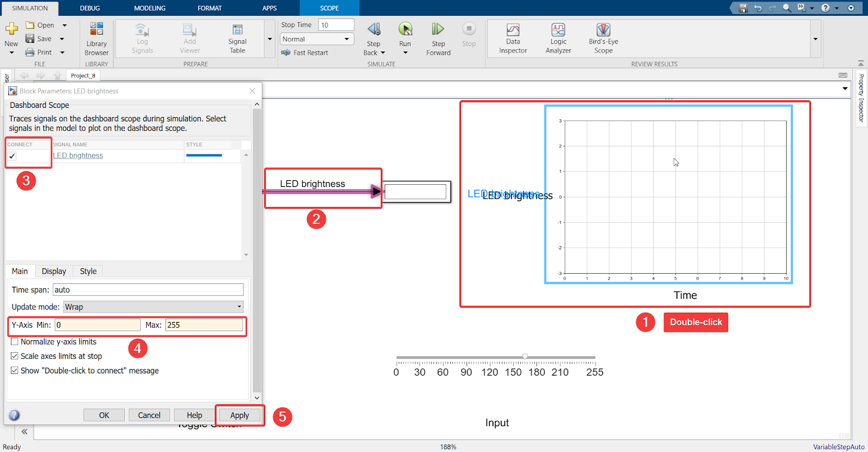This screenshot has height=452, width=868.
Task: Click Log Signals icon
Action: (142, 29)
